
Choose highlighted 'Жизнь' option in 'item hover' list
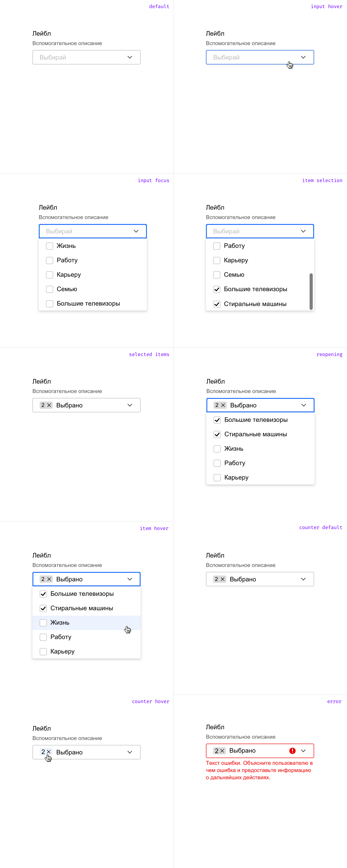click(x=86, y=622)
